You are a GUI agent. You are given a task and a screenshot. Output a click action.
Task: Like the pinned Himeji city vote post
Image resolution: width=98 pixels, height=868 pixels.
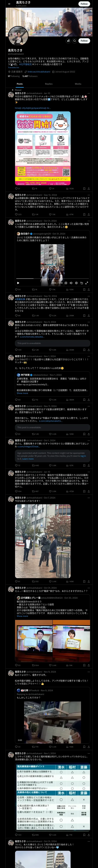pyautogui.click(x=51, y=189)
